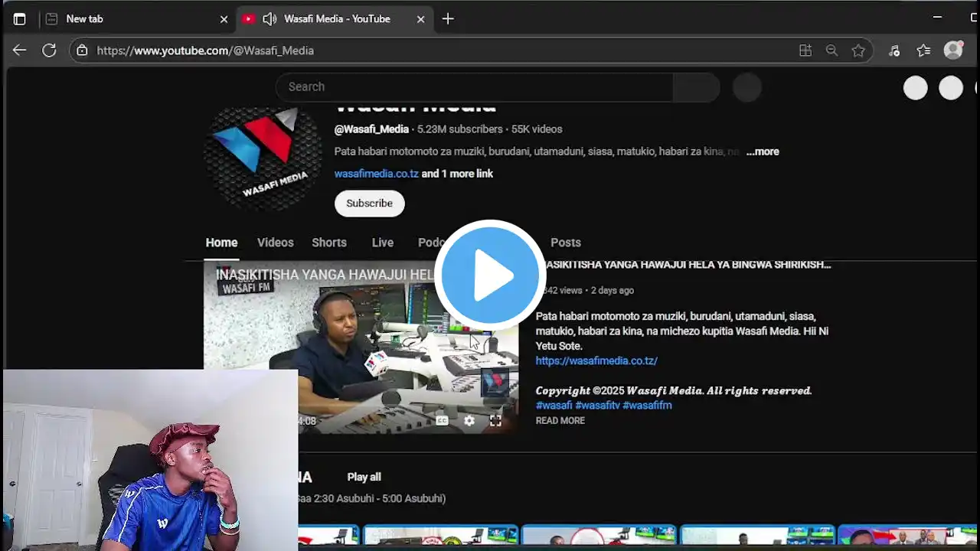Open https://wasafimedia.co.tz/ link in description

(596, 360)
